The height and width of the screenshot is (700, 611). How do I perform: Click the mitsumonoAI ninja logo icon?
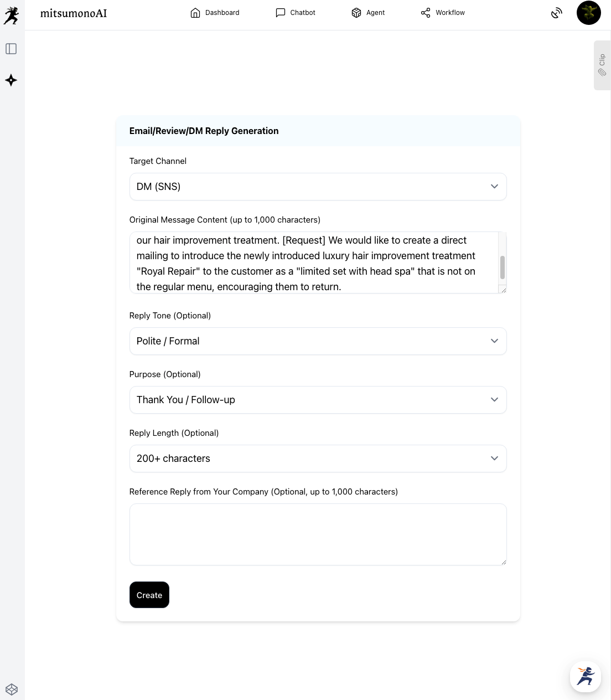(11, 16)
